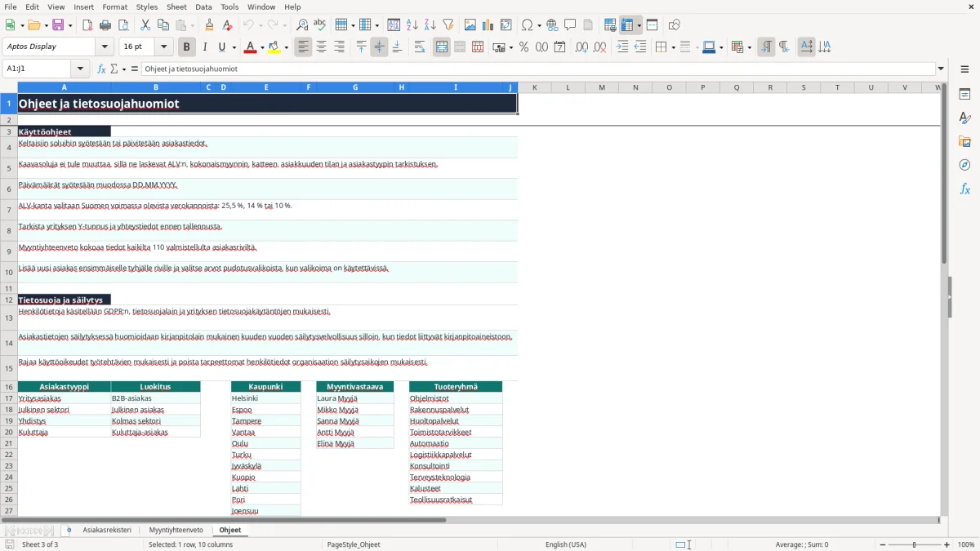
Task: Click the Save document icon
Action: point(58,25)
